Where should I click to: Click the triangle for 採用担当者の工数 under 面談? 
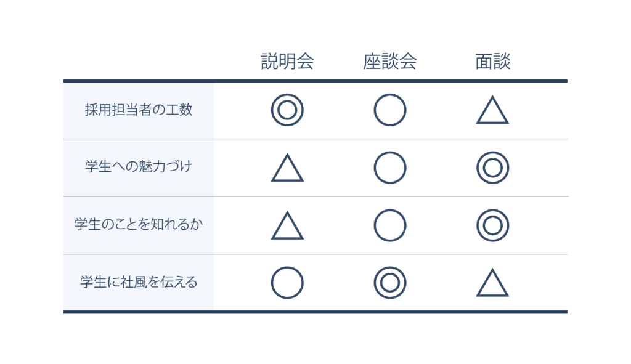coord(492,110)
